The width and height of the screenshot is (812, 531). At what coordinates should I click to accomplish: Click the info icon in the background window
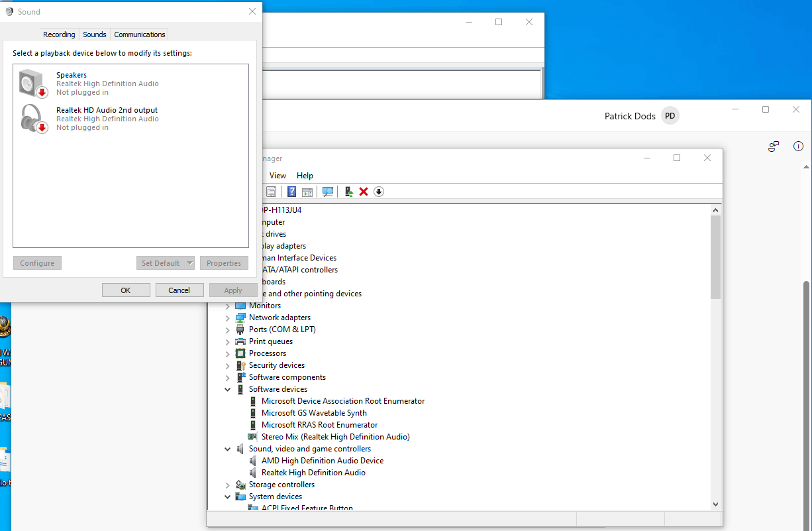(x=798, y=147)
